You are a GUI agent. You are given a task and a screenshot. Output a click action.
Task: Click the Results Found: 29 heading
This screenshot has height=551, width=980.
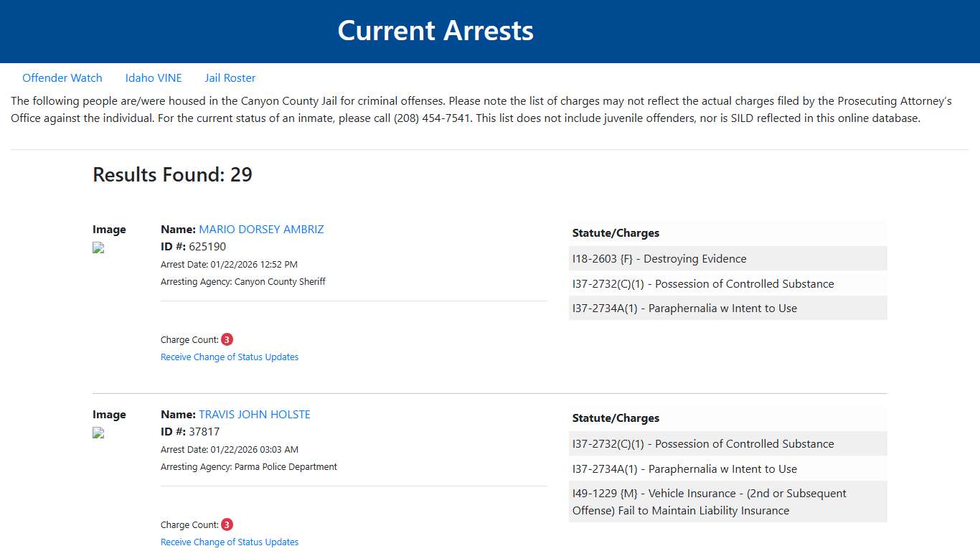172,174
